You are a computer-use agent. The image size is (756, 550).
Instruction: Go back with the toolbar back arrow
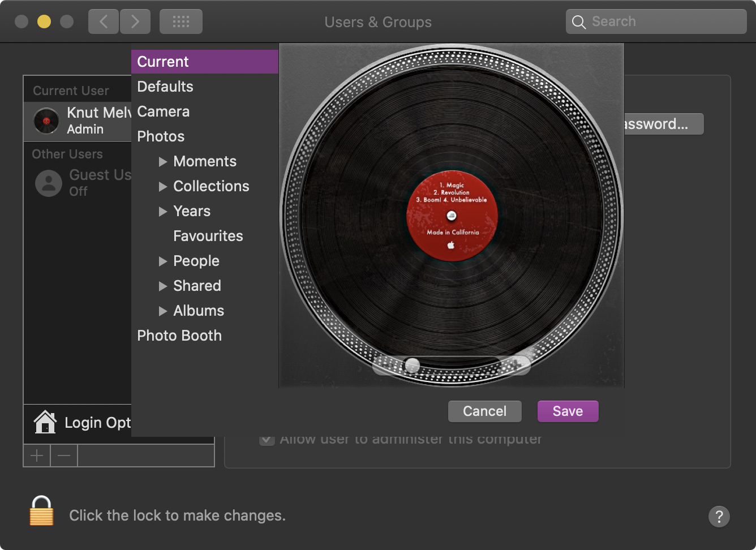[x=104, y=22]
